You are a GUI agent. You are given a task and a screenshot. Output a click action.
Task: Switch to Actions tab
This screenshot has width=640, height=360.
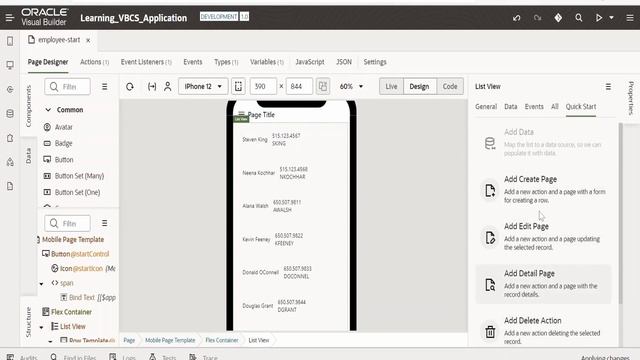click(x=94, y=62)
